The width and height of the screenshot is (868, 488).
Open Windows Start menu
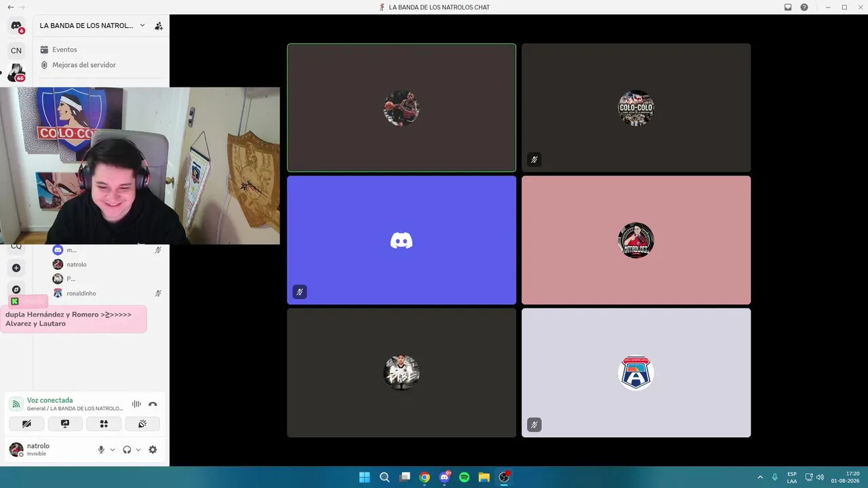click(x=364, y=477)
